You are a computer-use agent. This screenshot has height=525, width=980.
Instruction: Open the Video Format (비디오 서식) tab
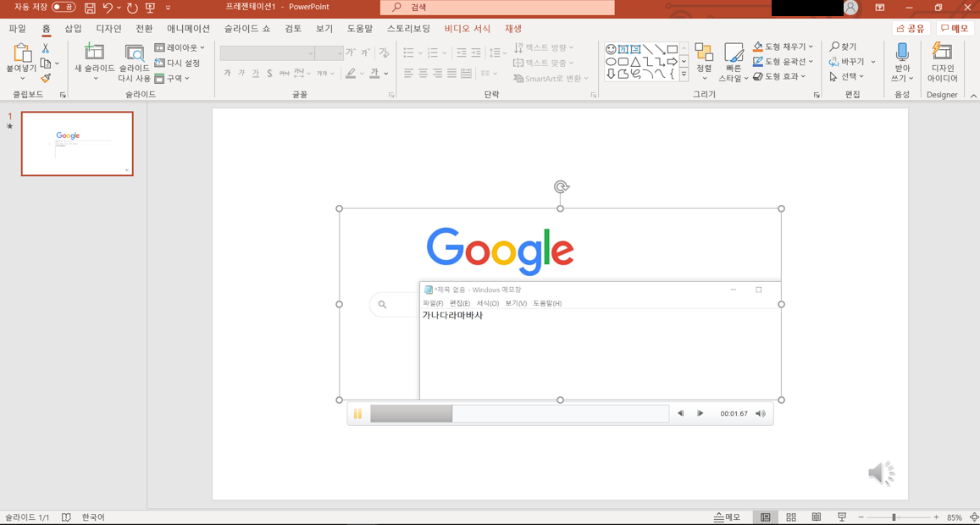click(468, 29)
